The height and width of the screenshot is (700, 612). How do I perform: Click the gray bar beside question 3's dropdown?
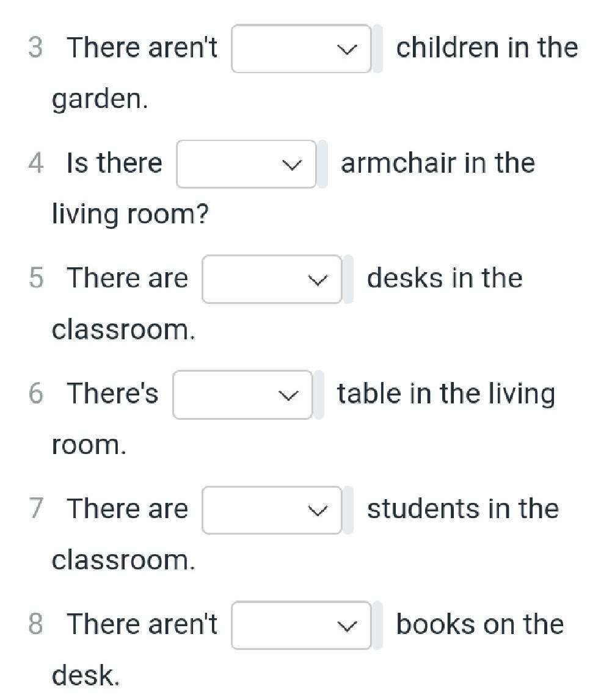pos(378,49)
